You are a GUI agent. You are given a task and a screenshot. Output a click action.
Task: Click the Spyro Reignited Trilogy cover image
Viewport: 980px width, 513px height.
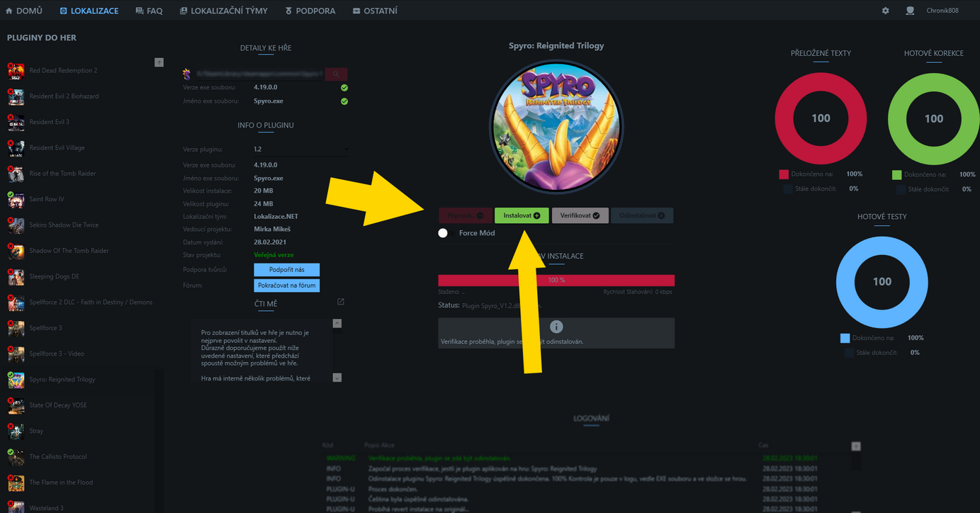[556, 127]
